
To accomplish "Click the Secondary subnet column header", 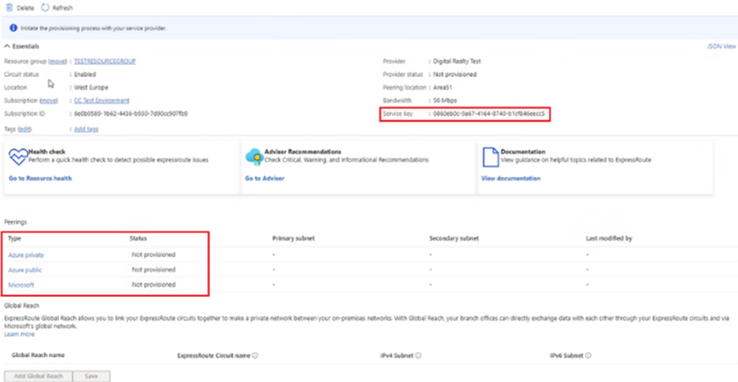I will [454, 239].
